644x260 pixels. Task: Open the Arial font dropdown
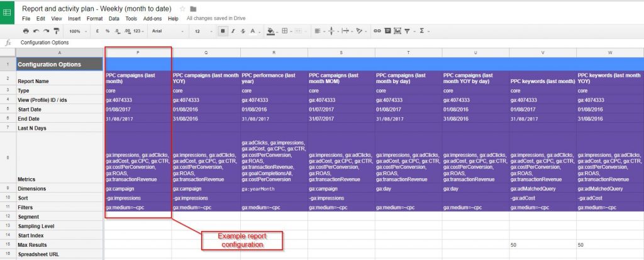tap(167, 31)
